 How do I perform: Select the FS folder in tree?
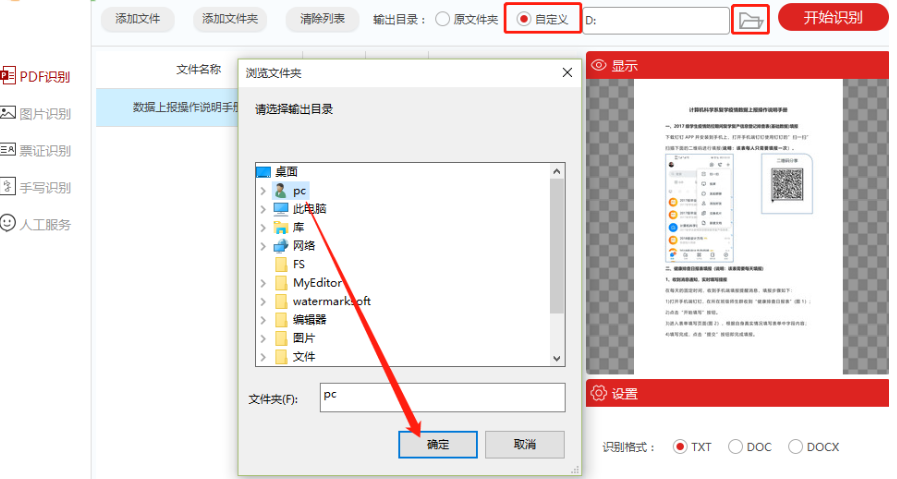pyautogui.click(x=299, y=264)
